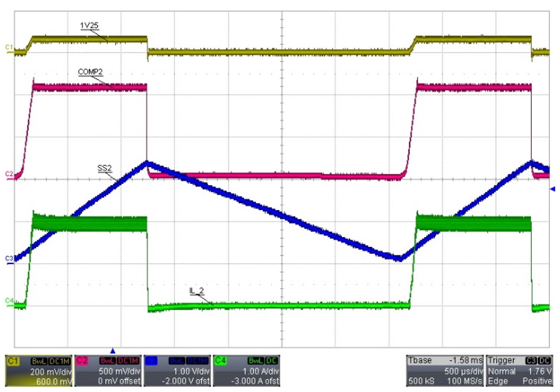Select the IL_2 waveform label
The image size is (560, 392).
pos(197,292)
